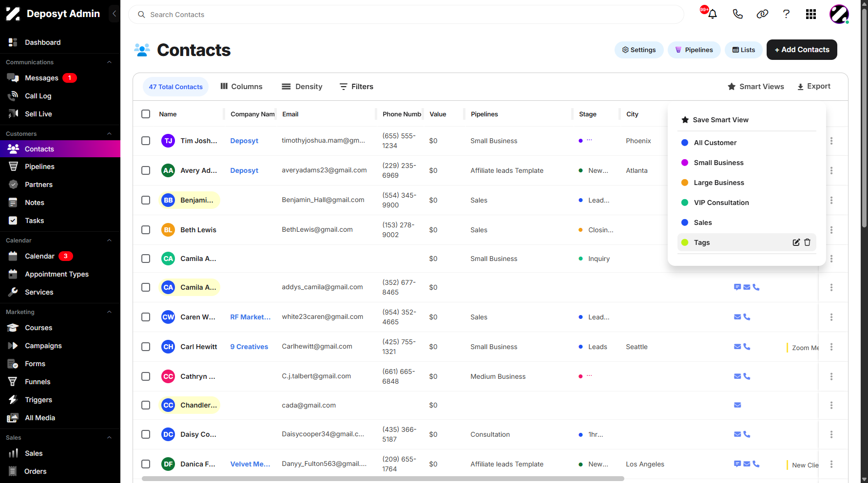The image size is (868, 483).
Task: Tick the checkbox for Beth Lewis
Action: pyautogui.click(x=146, y=230)
